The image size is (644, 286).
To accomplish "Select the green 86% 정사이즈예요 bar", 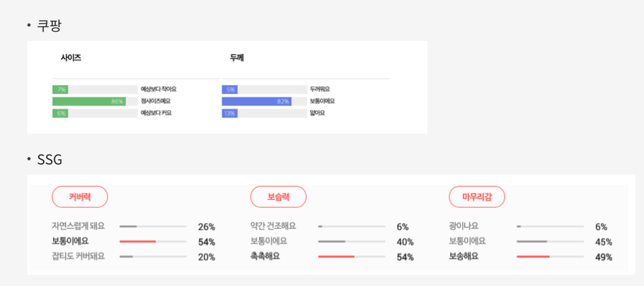I will coord(89,101).
